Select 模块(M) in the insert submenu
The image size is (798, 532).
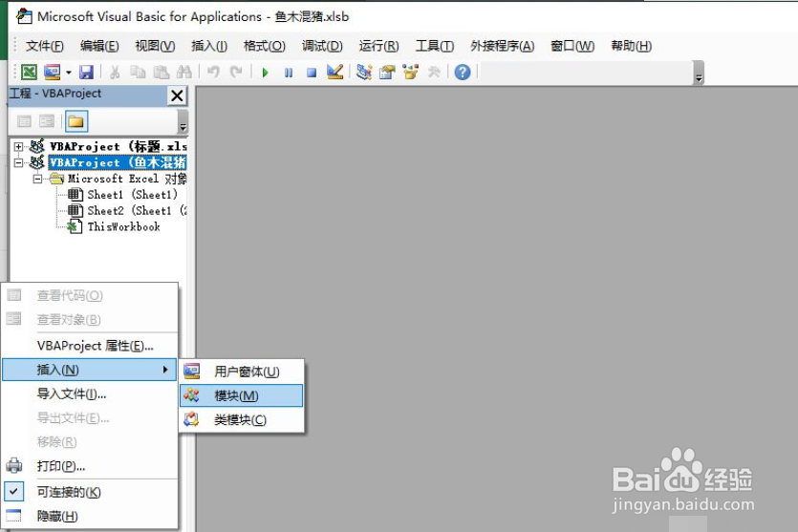[x=241, y=395]
